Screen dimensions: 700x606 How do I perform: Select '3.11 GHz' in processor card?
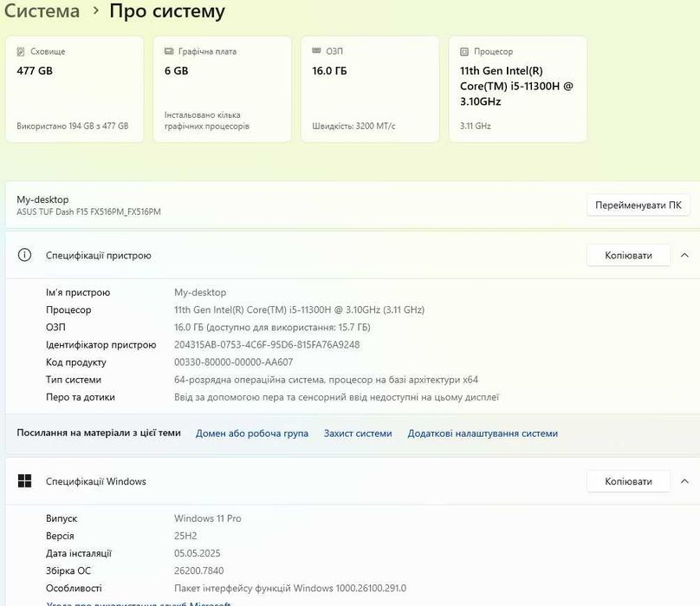(x=476, y=126)
